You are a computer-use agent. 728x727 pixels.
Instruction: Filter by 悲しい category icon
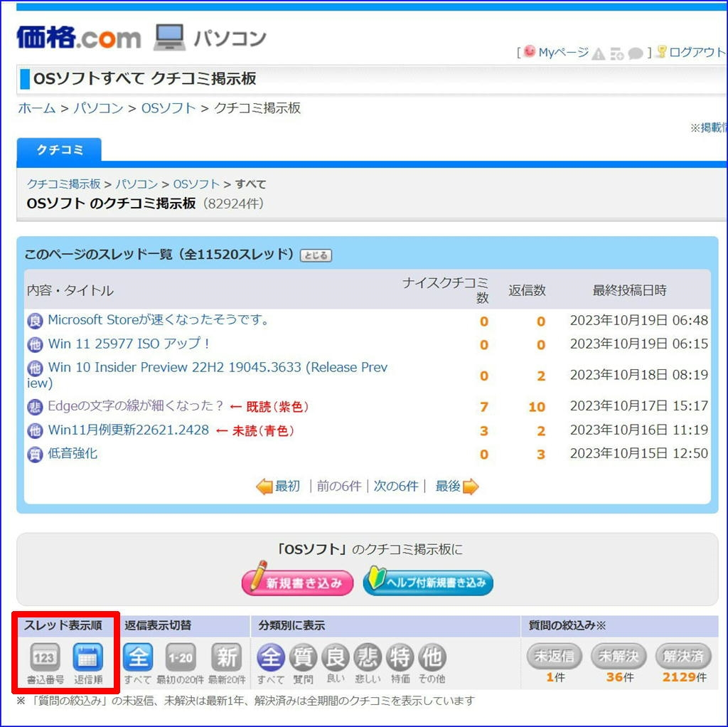[368, 657]
